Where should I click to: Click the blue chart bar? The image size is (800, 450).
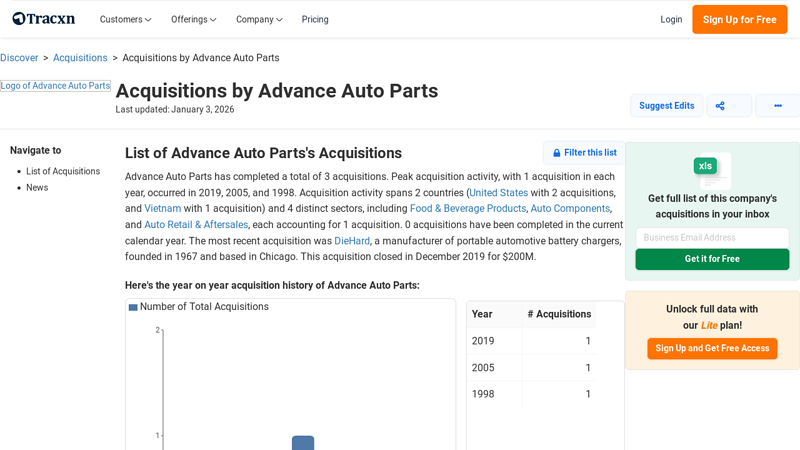(x=303, y=443)
